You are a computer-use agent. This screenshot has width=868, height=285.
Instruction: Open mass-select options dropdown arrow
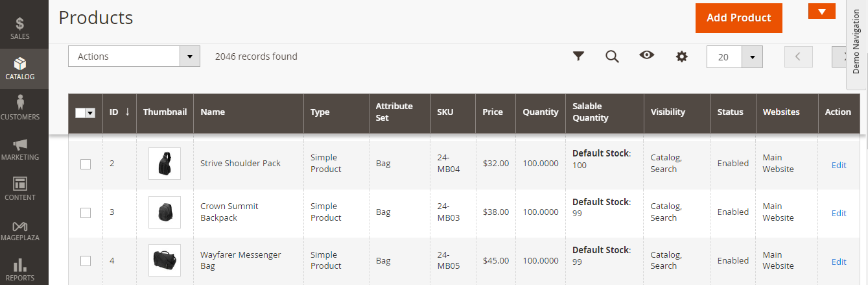click(x=91, y=113)
